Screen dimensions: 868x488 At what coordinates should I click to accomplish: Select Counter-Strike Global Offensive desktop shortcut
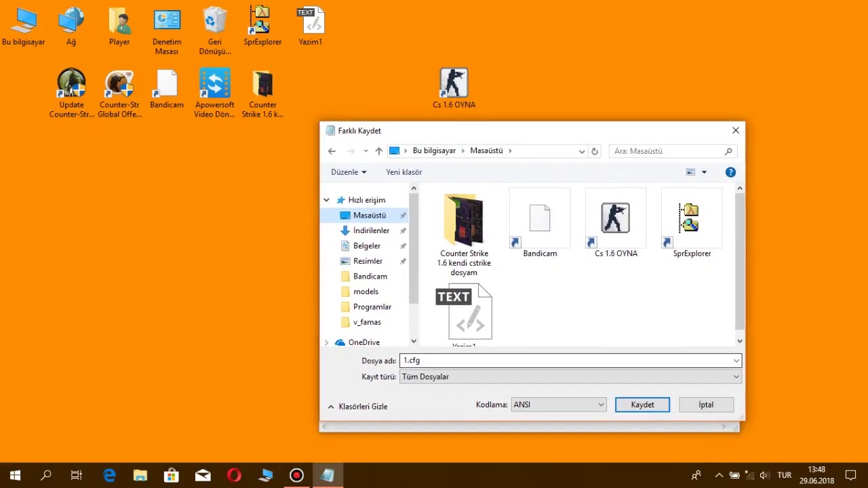[119, 94]
